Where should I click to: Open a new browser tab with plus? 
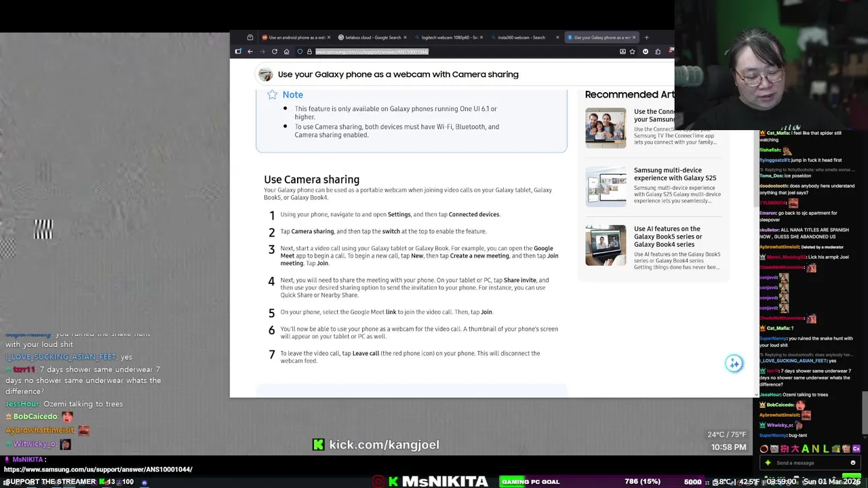pyautogui.click(x=646, y=37)
